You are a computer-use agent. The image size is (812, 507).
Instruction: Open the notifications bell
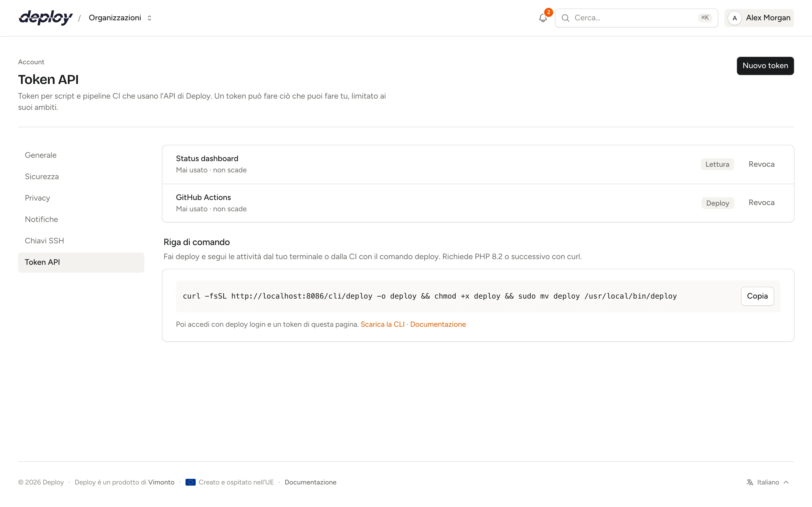click(543, 18)
